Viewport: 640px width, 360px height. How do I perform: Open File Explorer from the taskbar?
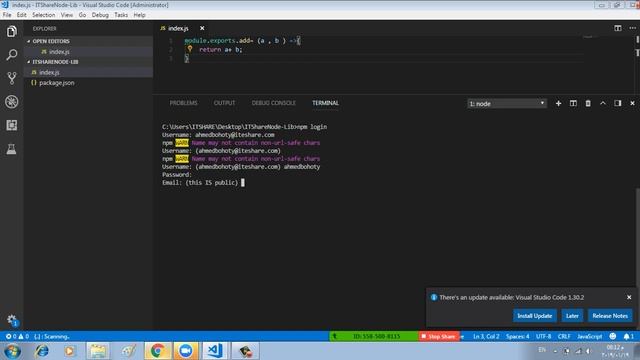[x=98, y=351]
